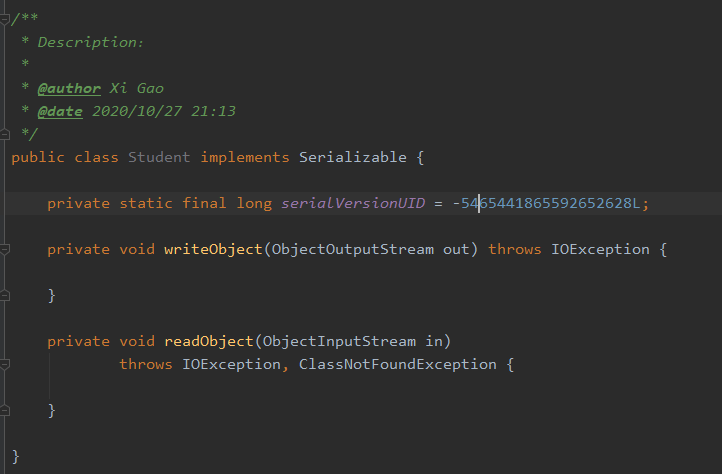The image size is (722, 474).
Task: Click the ObjectInputStream parameter type
Action: click(x=339, y=341)
